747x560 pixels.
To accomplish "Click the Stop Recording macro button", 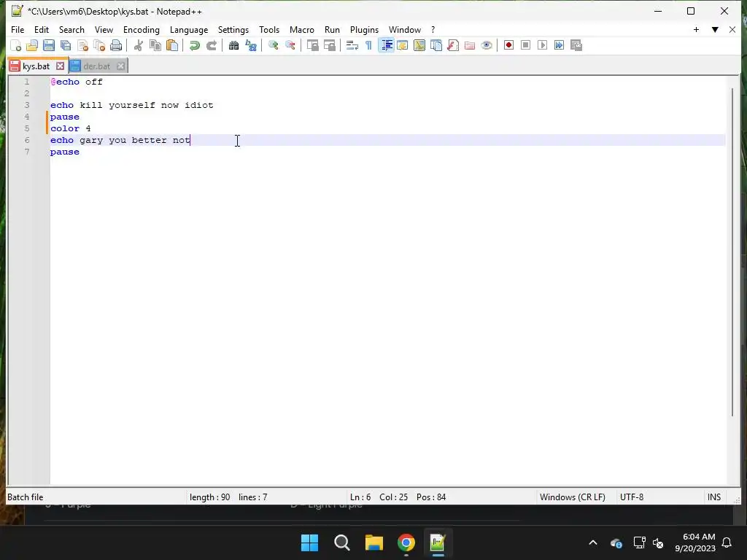I will (525, 45).
